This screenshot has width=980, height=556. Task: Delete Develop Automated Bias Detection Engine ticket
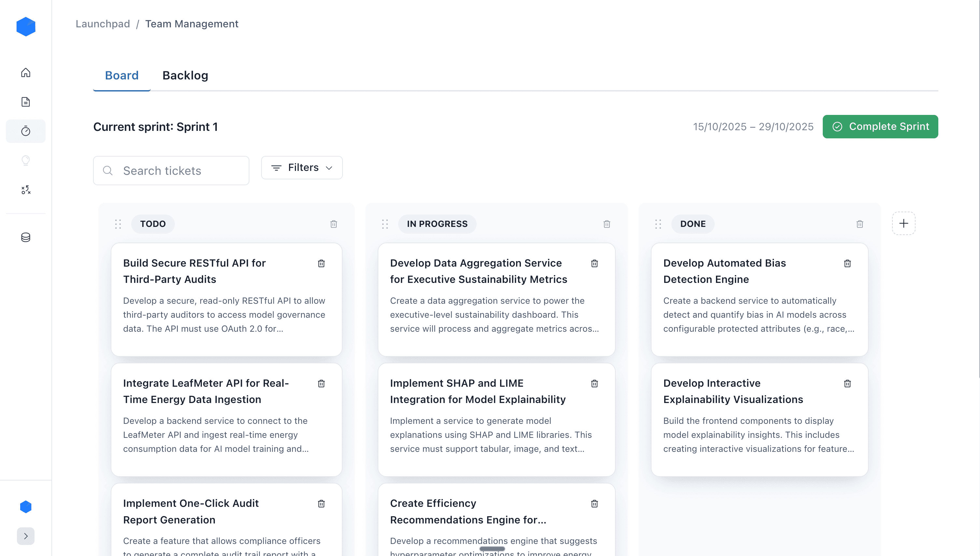click(847, 263)
